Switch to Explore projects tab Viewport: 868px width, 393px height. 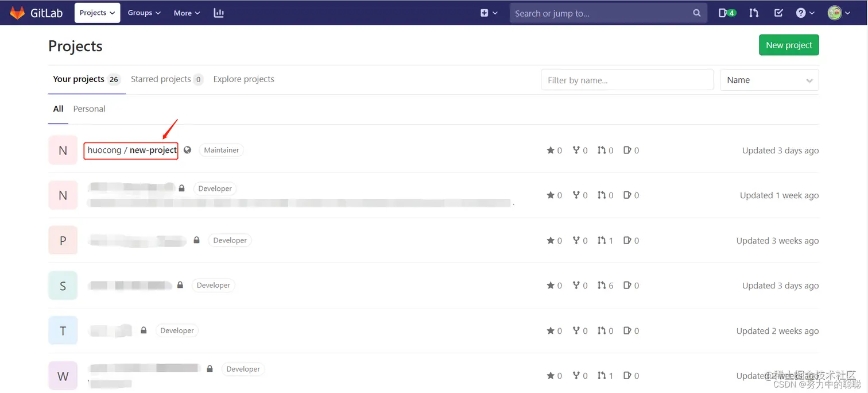click(x=243, y=79)
